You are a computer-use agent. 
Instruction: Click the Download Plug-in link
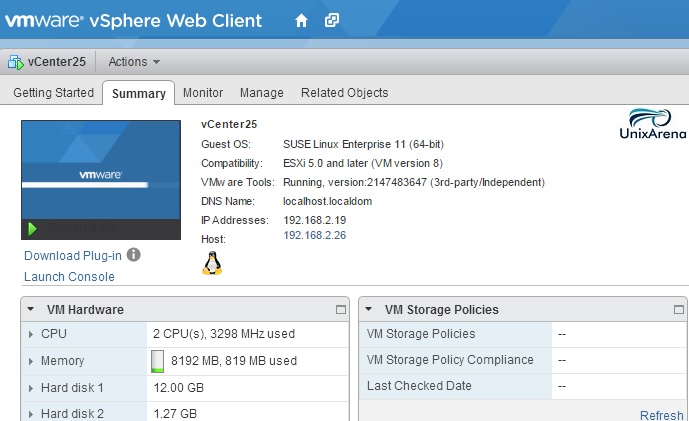pyautogui.click(x=73, y=255)
